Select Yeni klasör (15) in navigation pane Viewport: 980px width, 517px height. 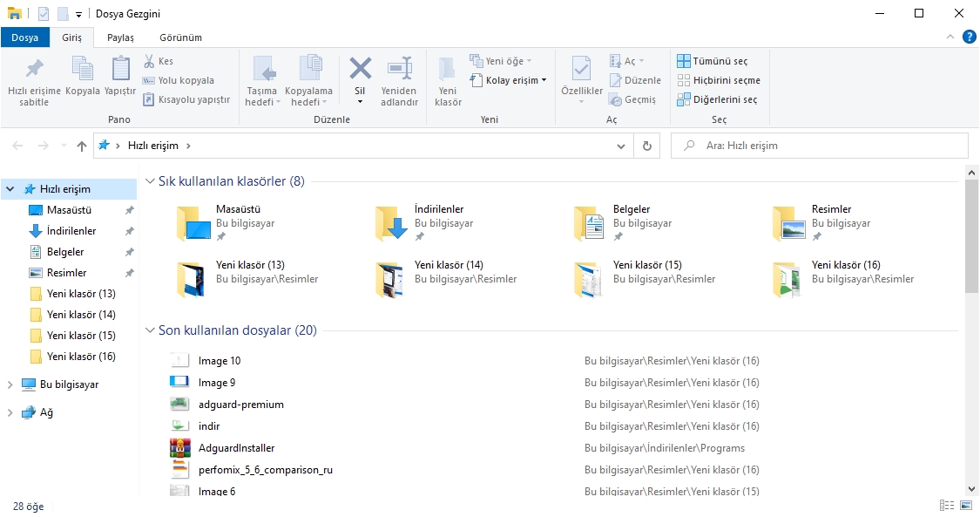[x=81, y=336]
